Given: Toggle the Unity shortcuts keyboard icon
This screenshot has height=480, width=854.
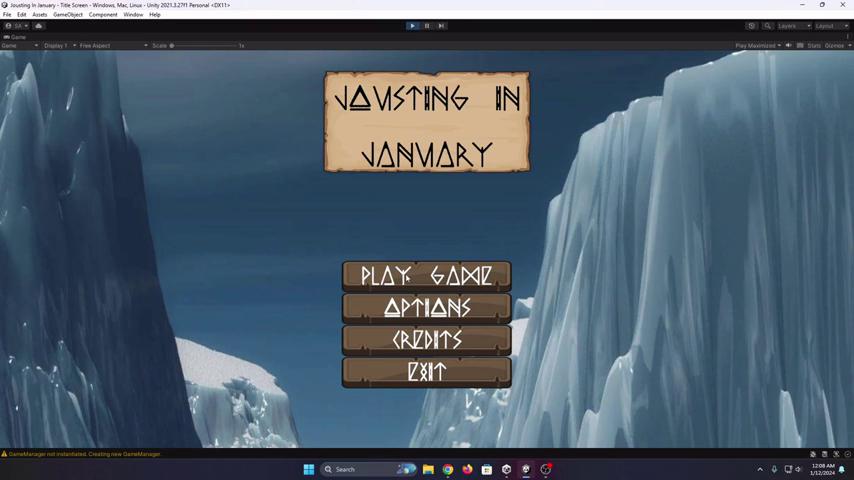Looking at the screenshot, I should click(x=800, y=46).
